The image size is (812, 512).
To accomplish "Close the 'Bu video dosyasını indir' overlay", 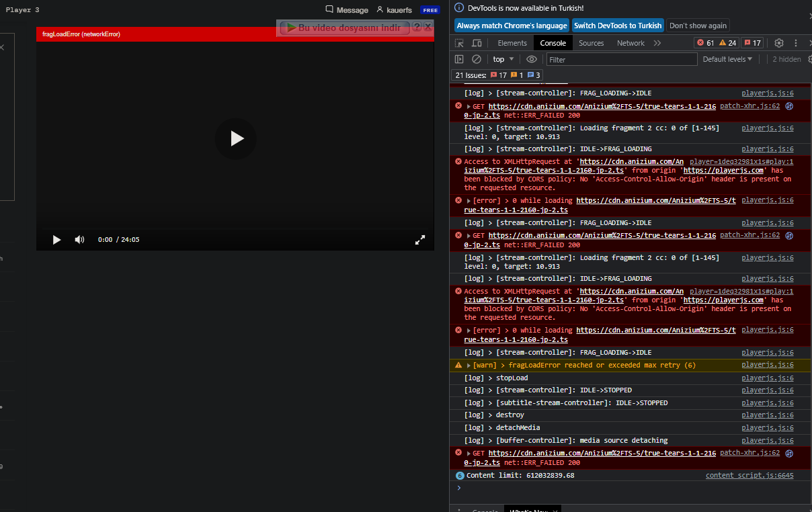I will click(428, 27).
